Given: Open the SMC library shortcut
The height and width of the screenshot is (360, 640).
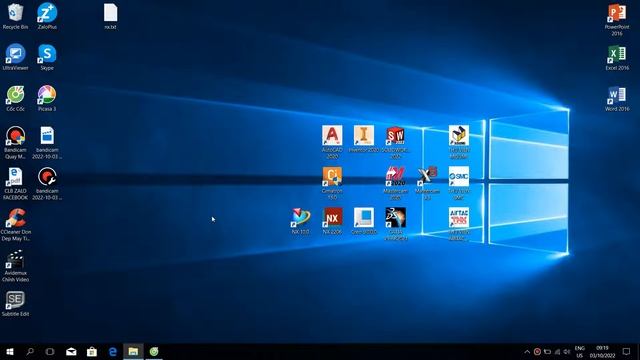Looking at the screenshot, I should (459, 183).
